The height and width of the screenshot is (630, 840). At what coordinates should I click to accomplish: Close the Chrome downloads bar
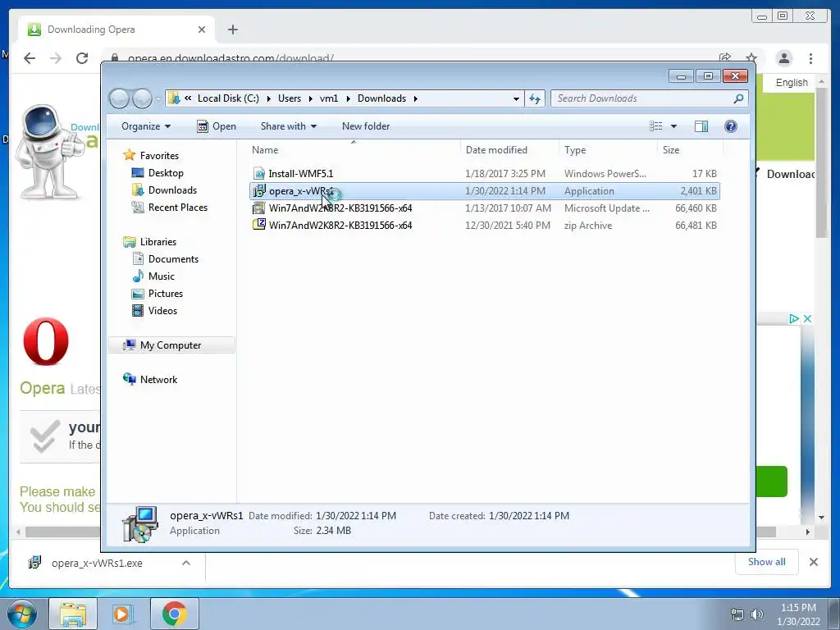(x=813, y=562)
